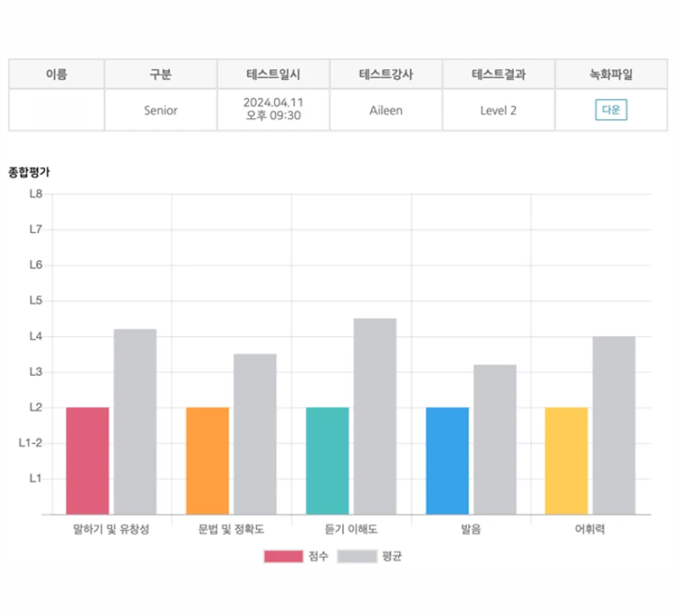Click the L1 axis label
Screen dimensions: 676x616
coord(35,478)
